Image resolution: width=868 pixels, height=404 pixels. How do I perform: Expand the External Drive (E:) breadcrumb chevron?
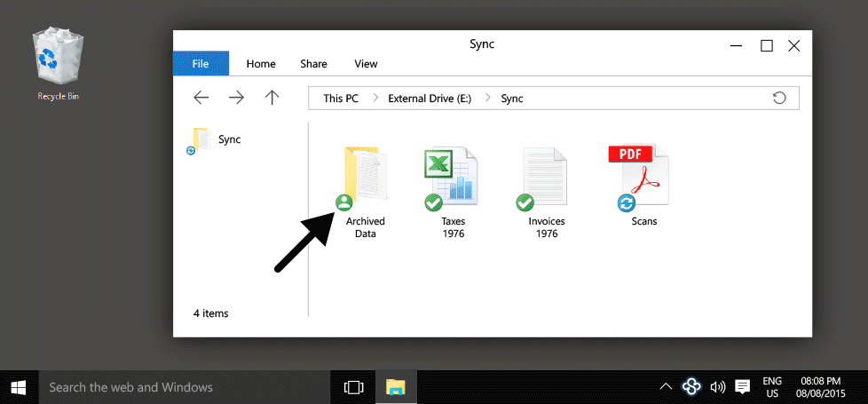[x=487, y=98]
